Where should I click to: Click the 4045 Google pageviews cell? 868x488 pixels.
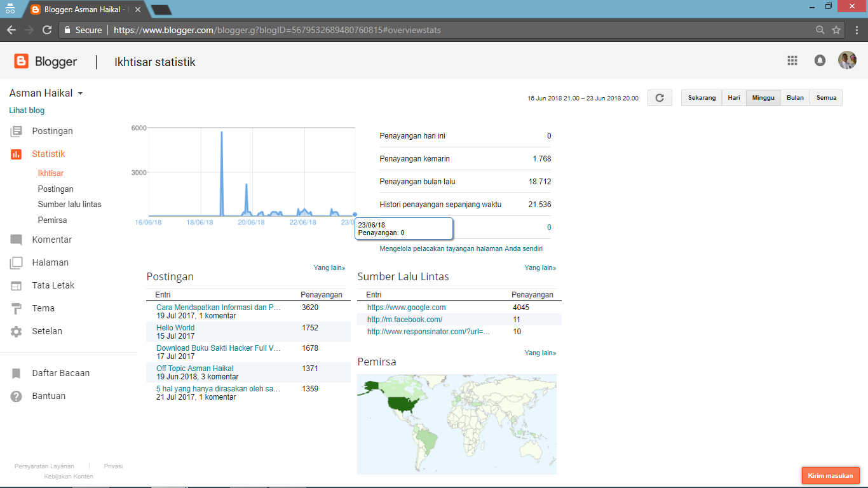point(521,308)
